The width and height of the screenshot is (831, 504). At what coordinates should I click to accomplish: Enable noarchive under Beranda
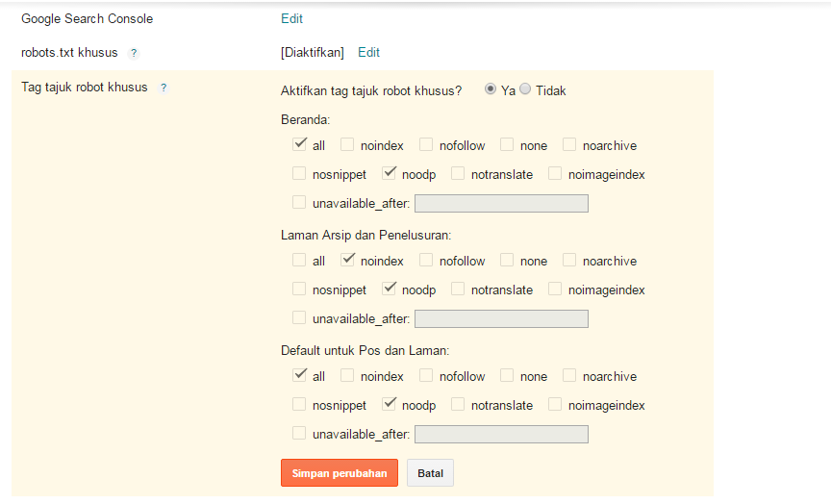tap(569, 144)
